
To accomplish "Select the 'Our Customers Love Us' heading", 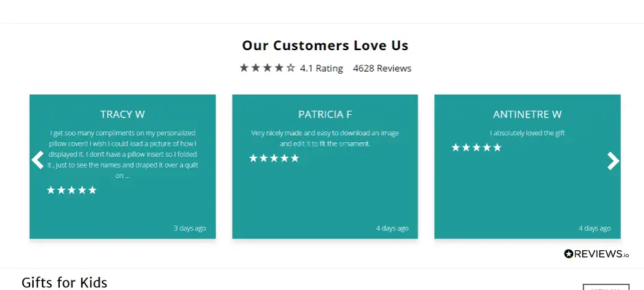I will pos(325,45).
